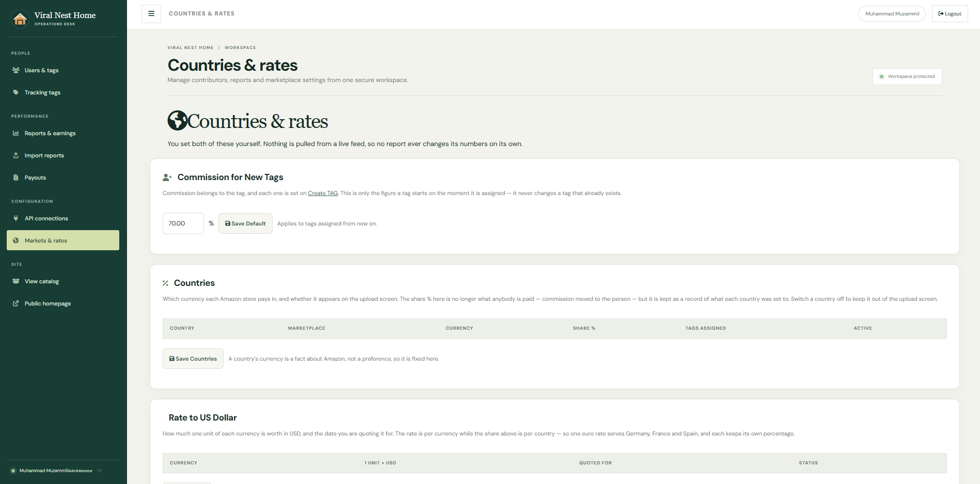Click the percent icon beside Countries heading
This screenshot has height=484, width=980.
(166, 283)
